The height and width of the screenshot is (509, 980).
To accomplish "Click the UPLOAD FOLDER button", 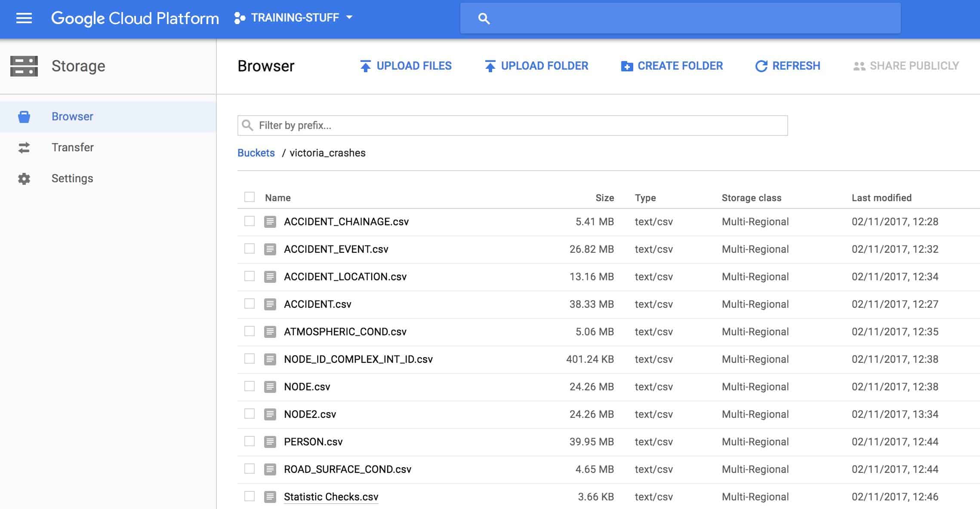I will pyautogui.click(x=536, y=66).
